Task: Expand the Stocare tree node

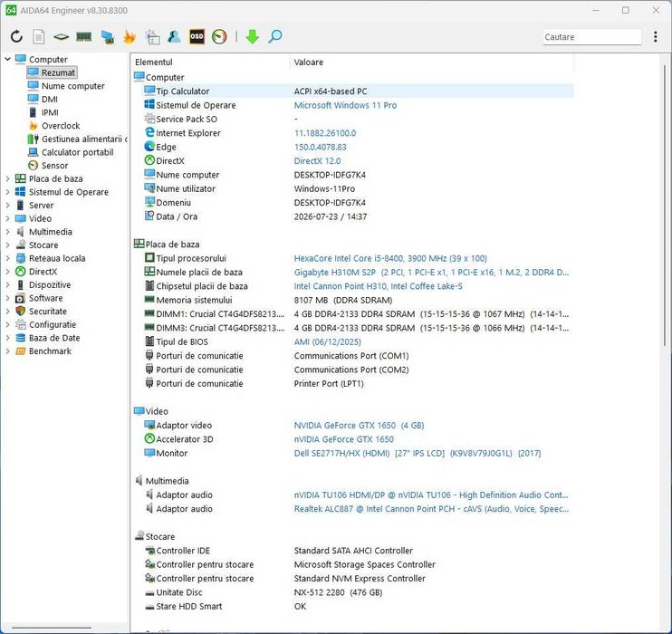Action: click(x=7, y=245)
